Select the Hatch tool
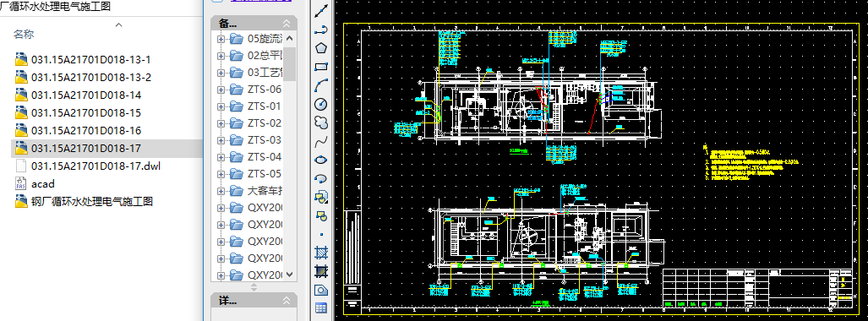 (x=321, y=253)
